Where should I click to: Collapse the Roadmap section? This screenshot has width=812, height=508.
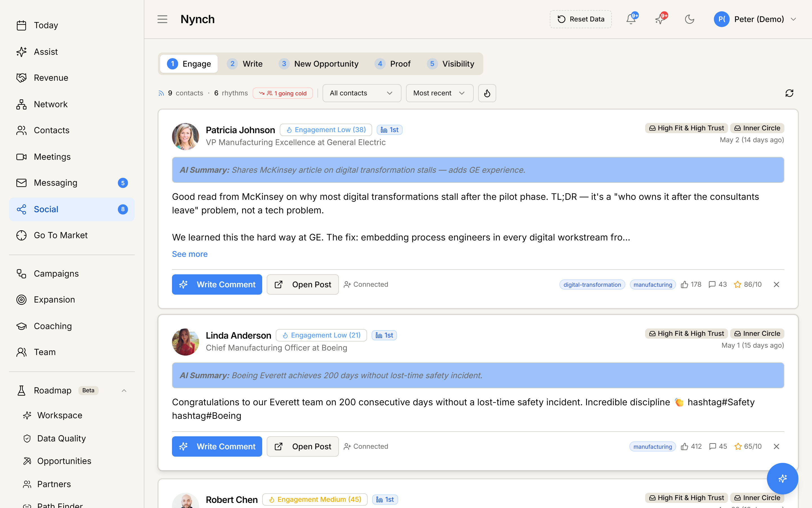click(124, 390)
